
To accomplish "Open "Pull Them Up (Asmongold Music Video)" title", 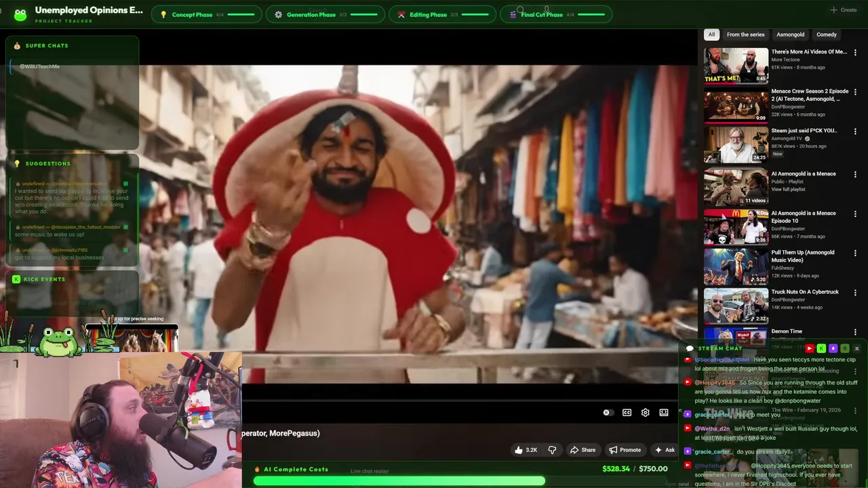I will (803, 256).
